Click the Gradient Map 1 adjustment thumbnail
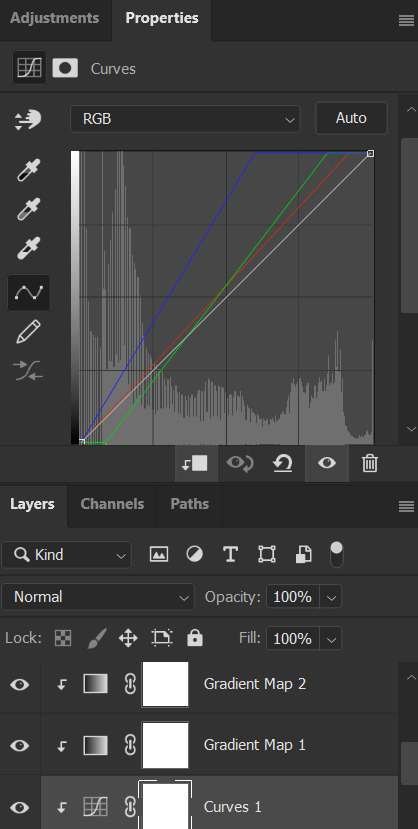Image resolution: width=418 pixels, height=829 pixels. coord(96,745)
